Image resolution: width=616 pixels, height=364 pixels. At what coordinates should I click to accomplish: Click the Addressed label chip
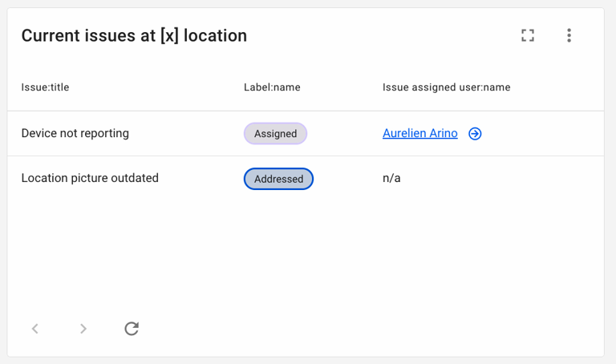coord(278,179)
